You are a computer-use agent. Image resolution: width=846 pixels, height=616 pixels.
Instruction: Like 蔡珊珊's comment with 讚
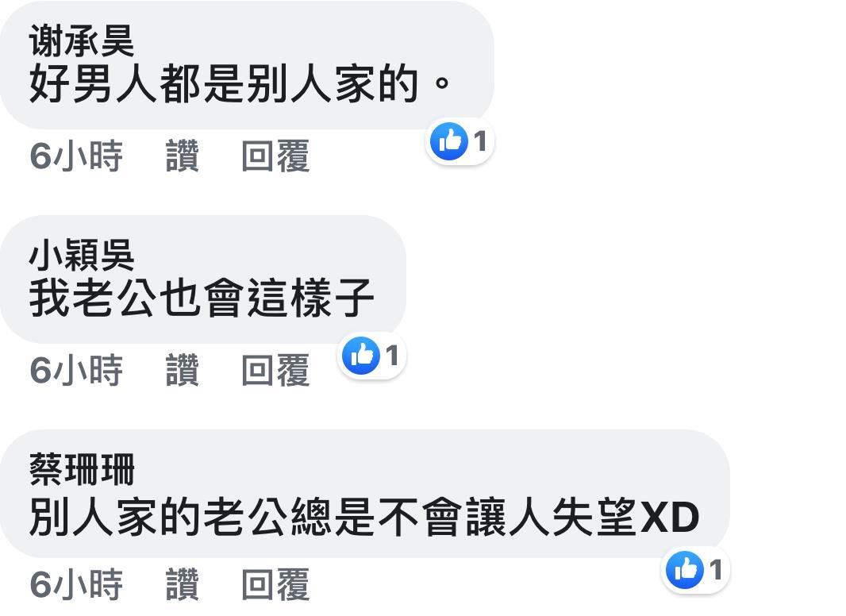click(183, 584)
